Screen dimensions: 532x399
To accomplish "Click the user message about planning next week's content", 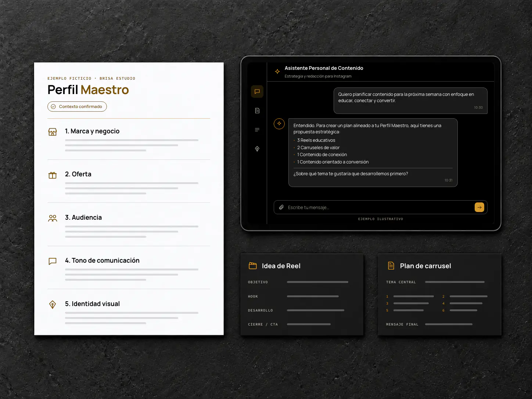I will coord(410,101).
